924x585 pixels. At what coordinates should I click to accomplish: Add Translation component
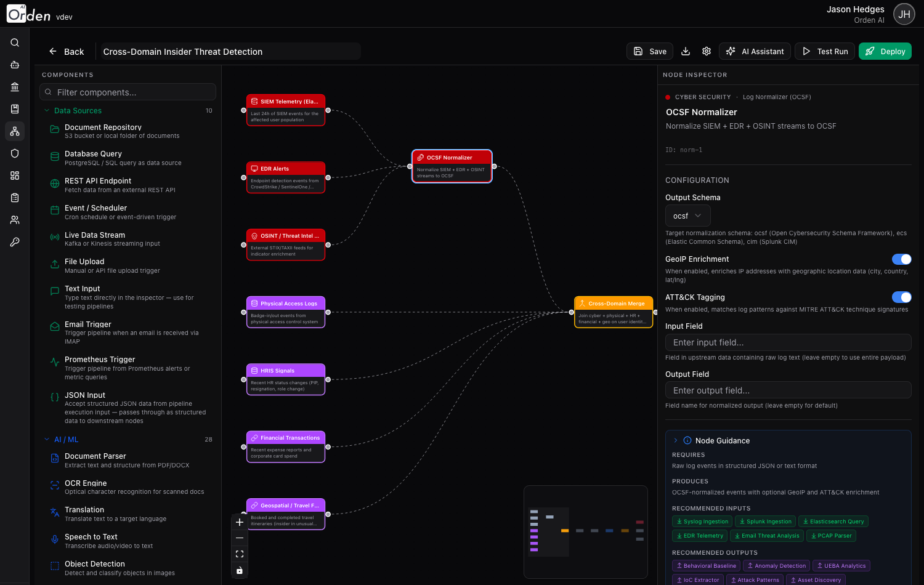pos(128,514)
